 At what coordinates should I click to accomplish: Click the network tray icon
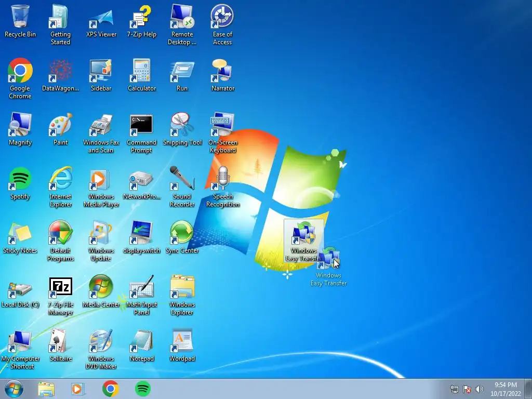click(x=454, y=389)
